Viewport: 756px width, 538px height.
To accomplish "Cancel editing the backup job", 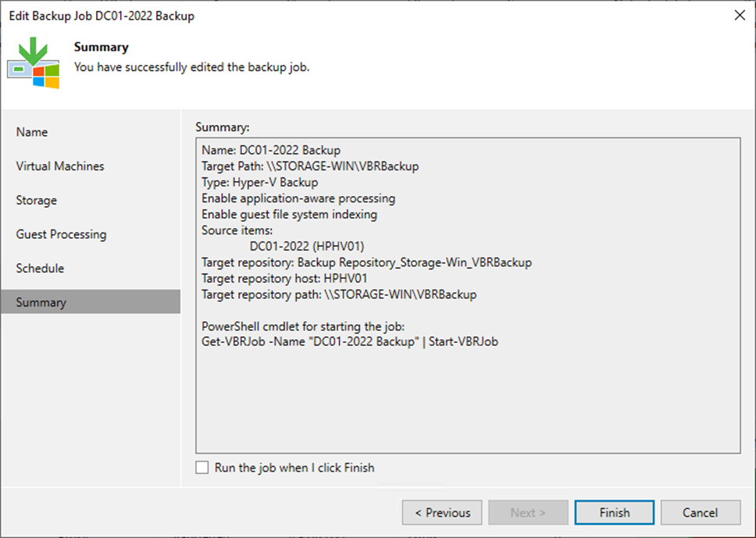I will 700,512.
